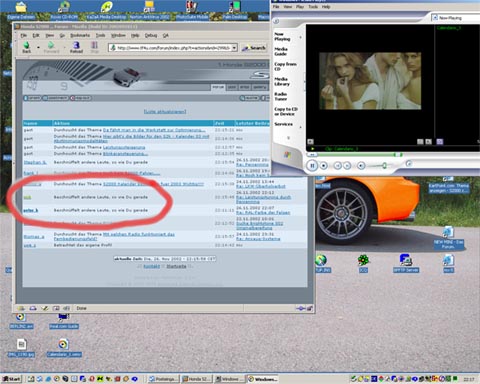Click the Stop button in Mozilla
The width and height of the screenshot is (480, 384).
pos(95,47)
